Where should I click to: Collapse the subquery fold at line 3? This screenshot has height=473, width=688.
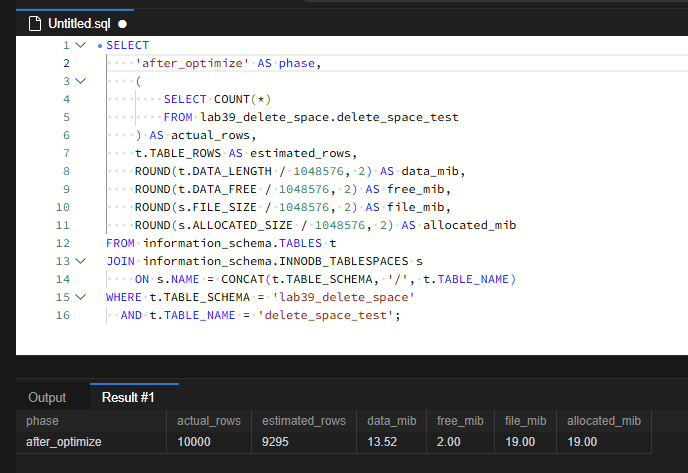click(81, 81)
